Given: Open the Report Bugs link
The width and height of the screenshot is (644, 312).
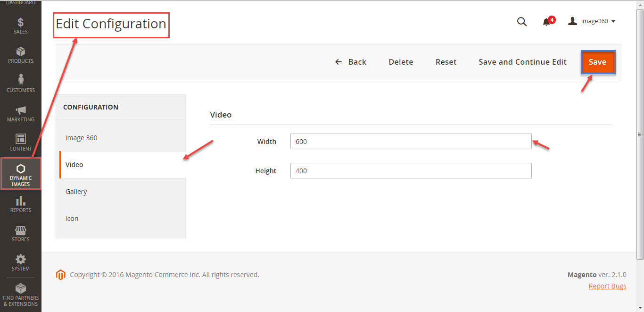Looking at the screenshot, I should (607, 286).
